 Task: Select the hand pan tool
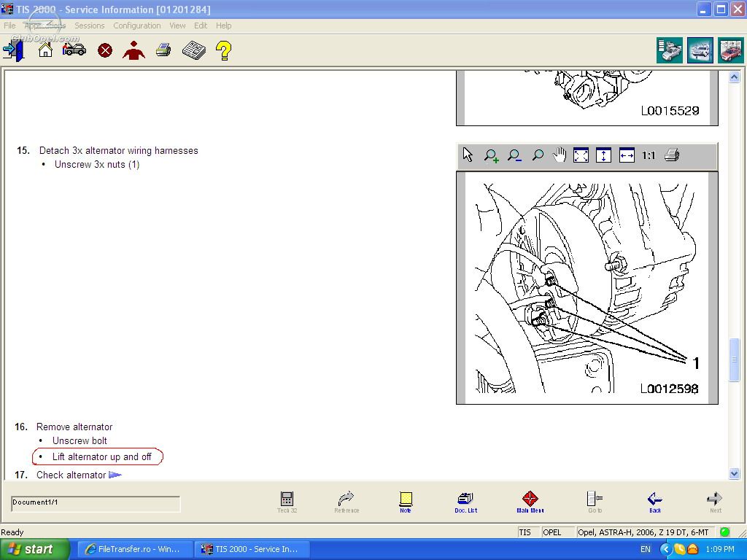click(x=560, y=155)
